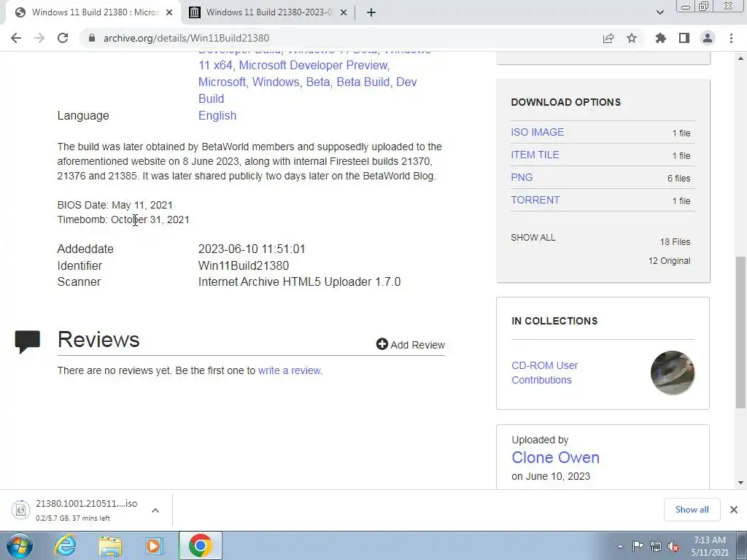
Task: Click the downloading ISO file item
Action: tap(79, 510)
